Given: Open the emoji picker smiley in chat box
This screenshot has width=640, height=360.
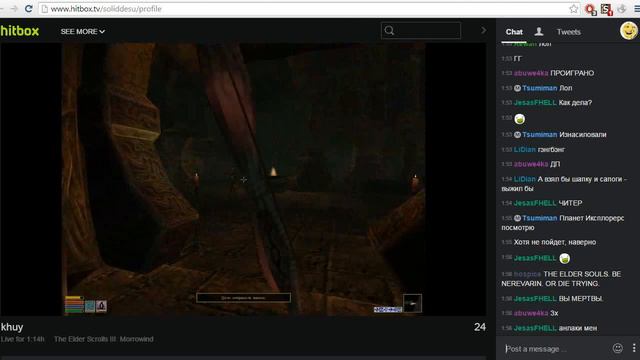Looking at the screenshot, I should coord(618,348).
